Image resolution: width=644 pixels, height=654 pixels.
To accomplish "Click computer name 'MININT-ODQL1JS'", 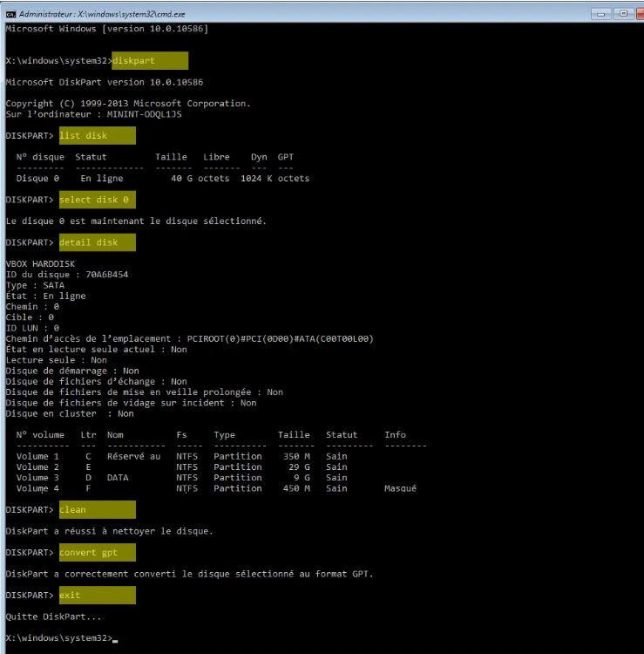I will tap(144, 114).
